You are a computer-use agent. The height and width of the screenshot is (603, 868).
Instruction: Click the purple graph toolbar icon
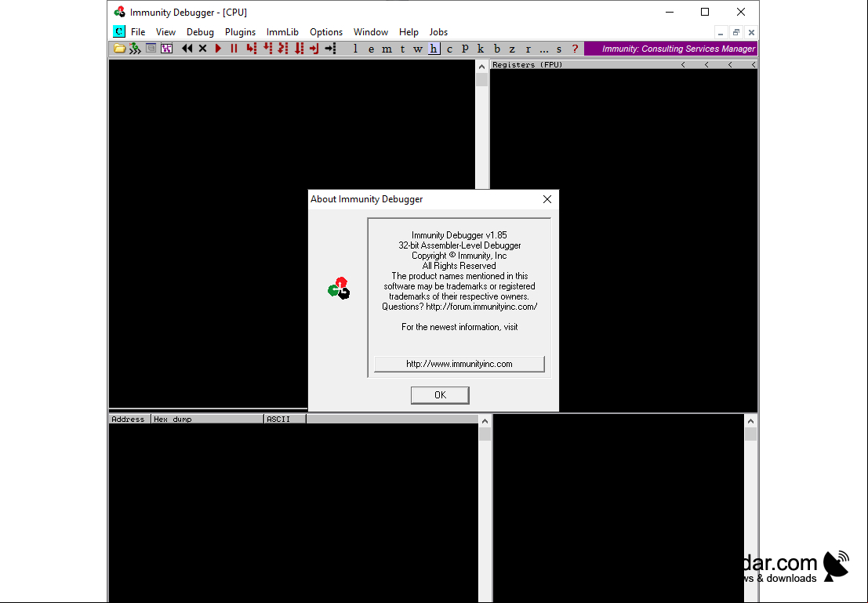(x=167, y=49)
